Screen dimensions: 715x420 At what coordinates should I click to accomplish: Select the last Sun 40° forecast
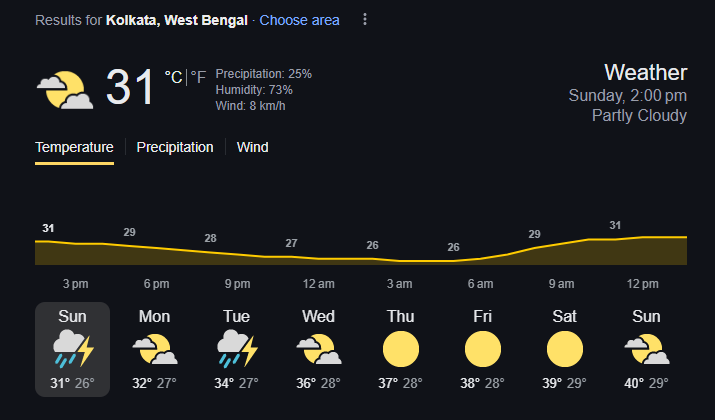click(x=646, y=349)
